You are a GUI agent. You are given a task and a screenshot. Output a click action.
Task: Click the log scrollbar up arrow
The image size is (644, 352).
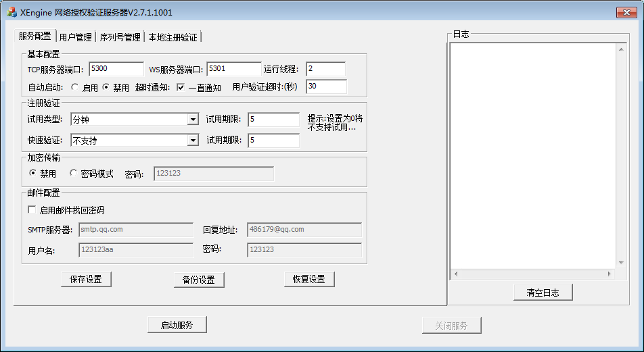[x=621, y=49]
